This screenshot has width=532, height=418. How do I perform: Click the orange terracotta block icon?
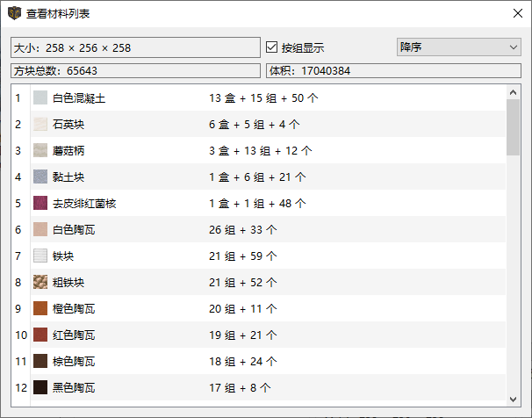coord(40,309)
